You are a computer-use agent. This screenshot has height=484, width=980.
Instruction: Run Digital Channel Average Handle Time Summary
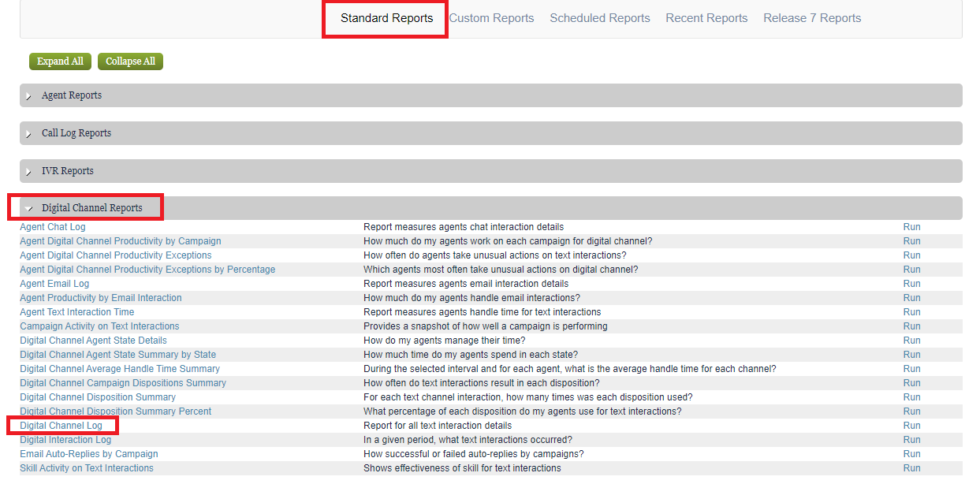[x=911, y=369]
